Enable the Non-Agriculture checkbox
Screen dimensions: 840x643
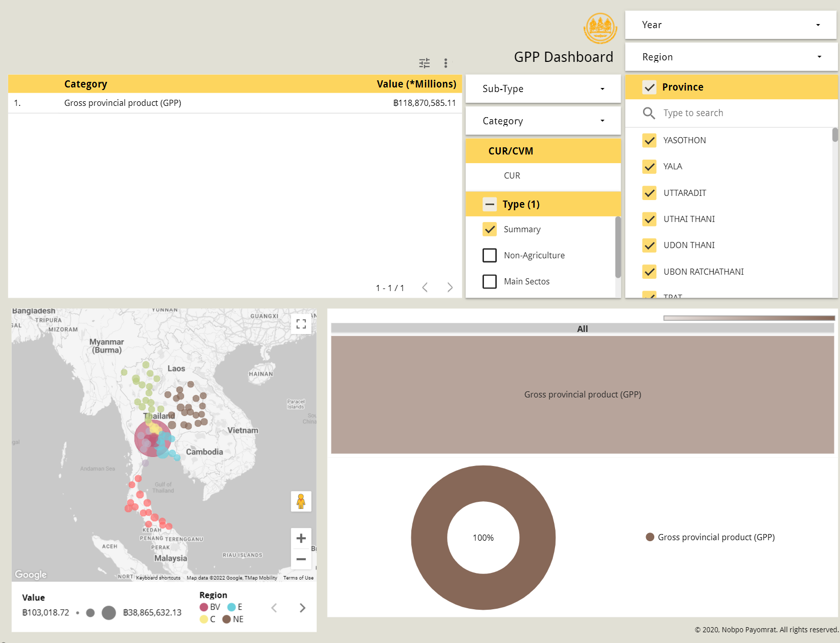[x=490, y=255]
